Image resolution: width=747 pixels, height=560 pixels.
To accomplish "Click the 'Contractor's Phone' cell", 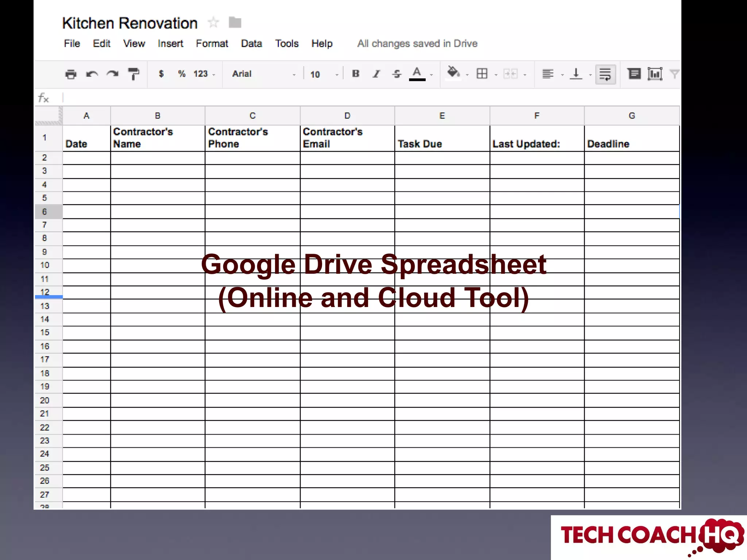I will click(252, 138).
